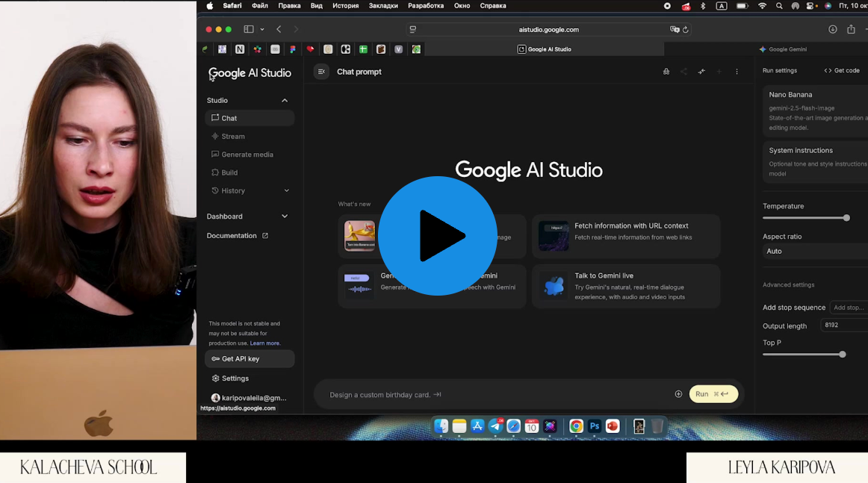Open the Aspect ratio Auto dropdown

coord(814,252)
